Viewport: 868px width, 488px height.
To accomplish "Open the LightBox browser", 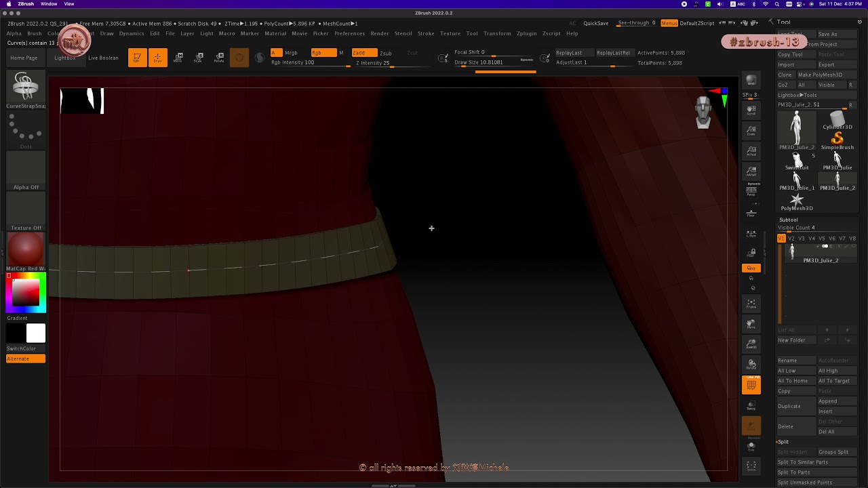I will (65, 58).
